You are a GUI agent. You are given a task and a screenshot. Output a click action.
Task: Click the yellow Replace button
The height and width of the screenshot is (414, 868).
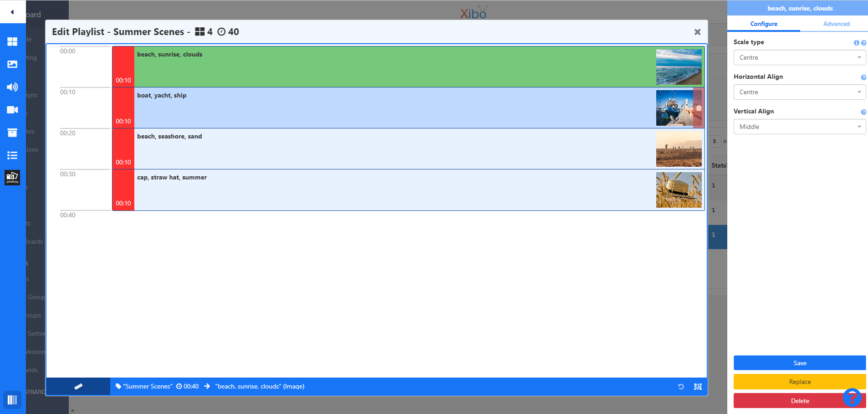pos(799,382)
